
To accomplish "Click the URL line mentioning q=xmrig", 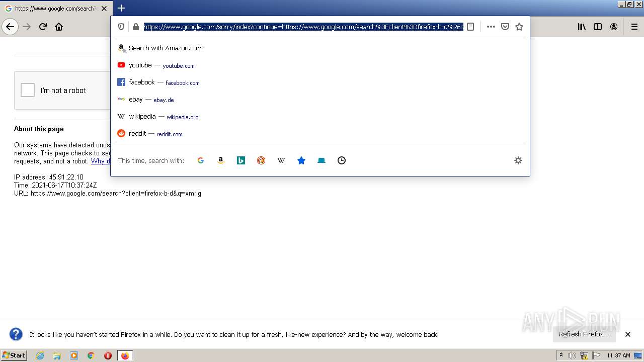I will click(108, 193).
